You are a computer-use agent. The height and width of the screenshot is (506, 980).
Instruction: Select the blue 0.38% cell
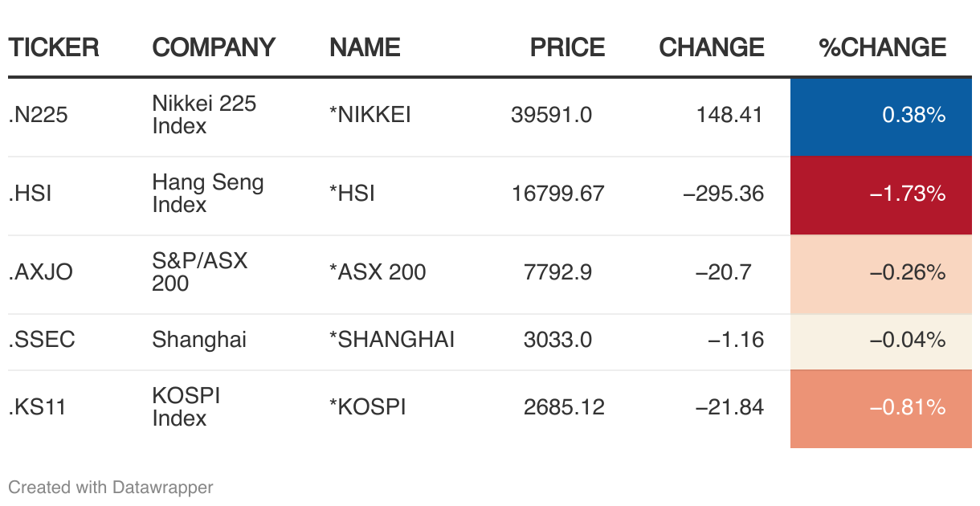(881, 116)
